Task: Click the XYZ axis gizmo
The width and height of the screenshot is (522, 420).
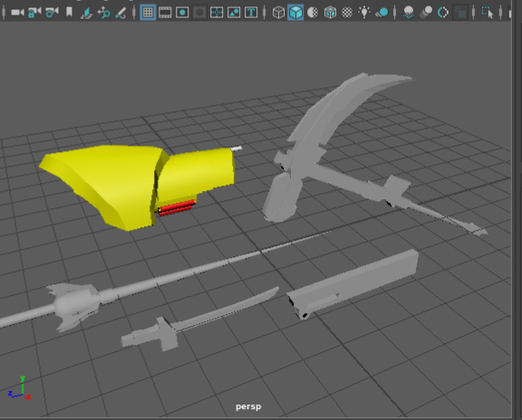Action: click(20, 388)
